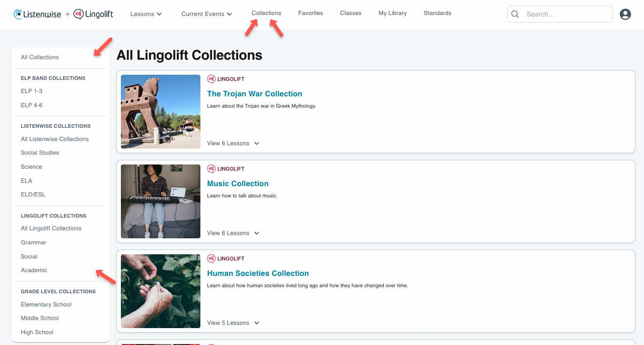644x345 pixels.
Task: Click the Lingolift logo in header
Action: tap(94, 14)
